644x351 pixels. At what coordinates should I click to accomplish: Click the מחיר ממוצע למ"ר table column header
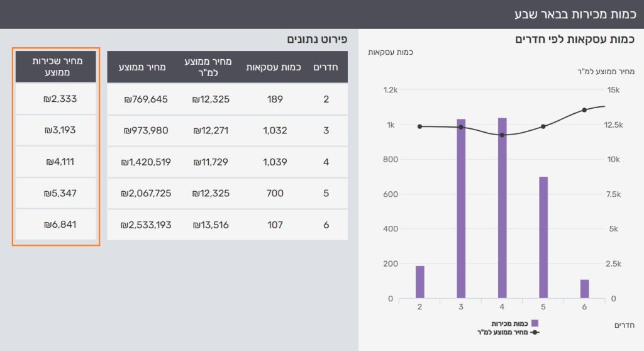coord(208,67)
